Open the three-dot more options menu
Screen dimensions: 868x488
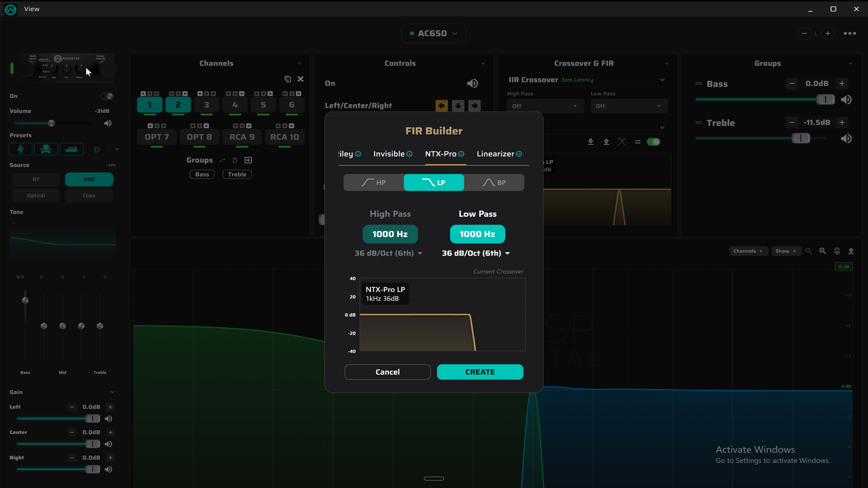850,33
